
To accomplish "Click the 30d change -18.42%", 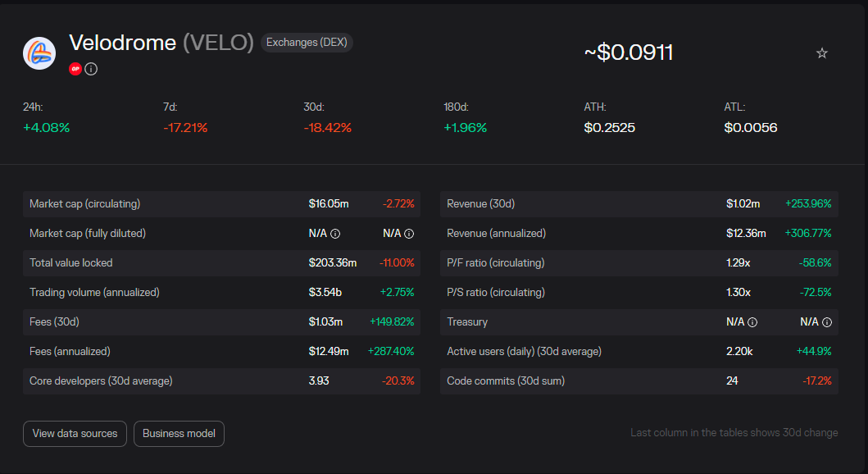I will click(x=328, y=128).
